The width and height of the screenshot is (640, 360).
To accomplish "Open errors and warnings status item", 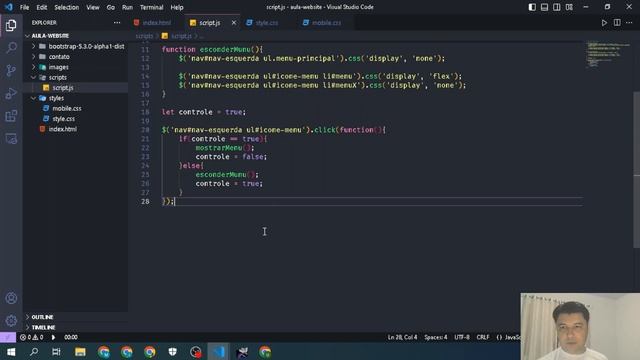I will point(31,337).
